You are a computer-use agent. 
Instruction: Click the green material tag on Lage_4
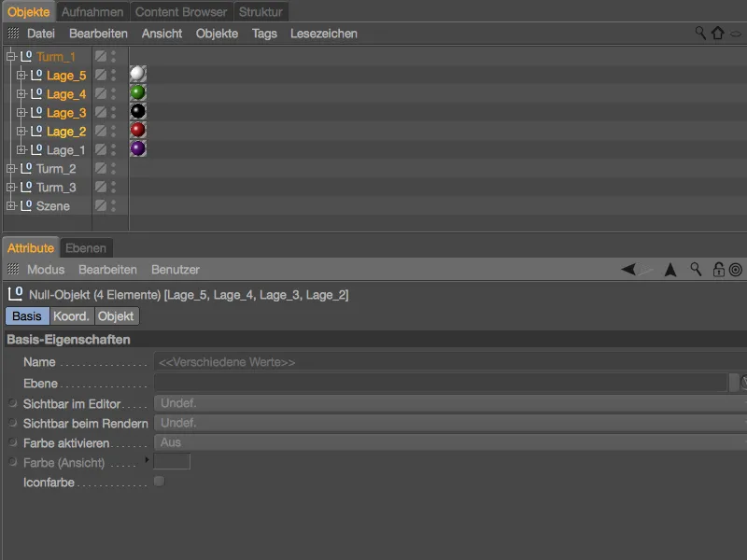point(137,92)
